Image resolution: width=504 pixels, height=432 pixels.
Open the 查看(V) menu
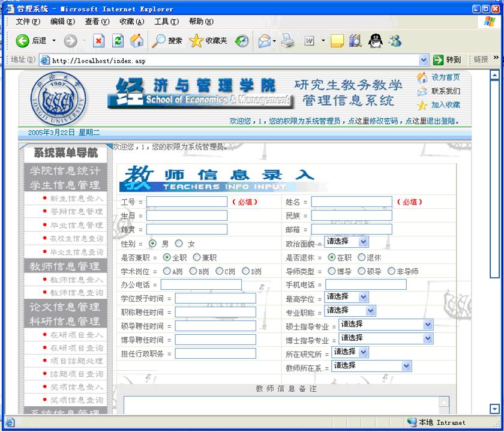[97, 22]
